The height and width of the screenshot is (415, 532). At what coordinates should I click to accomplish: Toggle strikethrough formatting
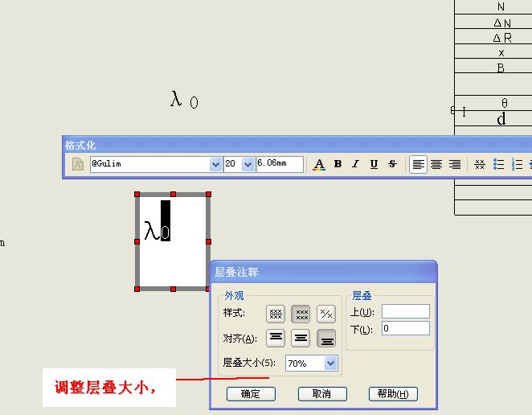[392, 164]
